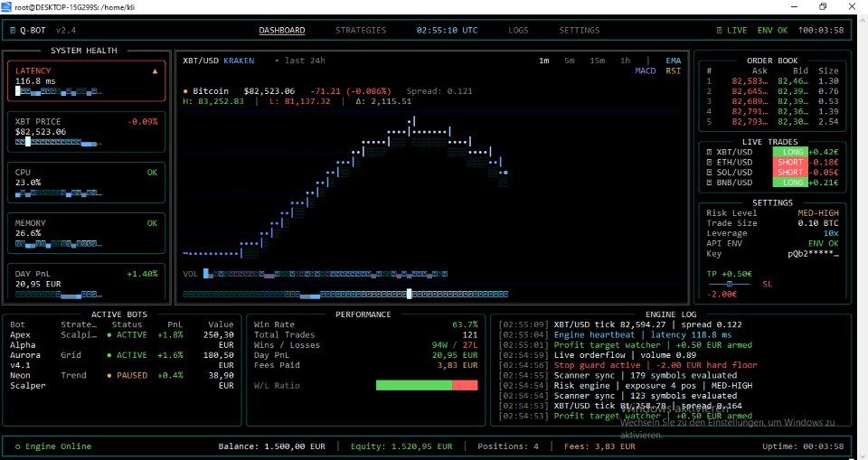Click the Engine Online circle icon
The height and width of the screenshot is (460, 868).
(x=18, y=446)
